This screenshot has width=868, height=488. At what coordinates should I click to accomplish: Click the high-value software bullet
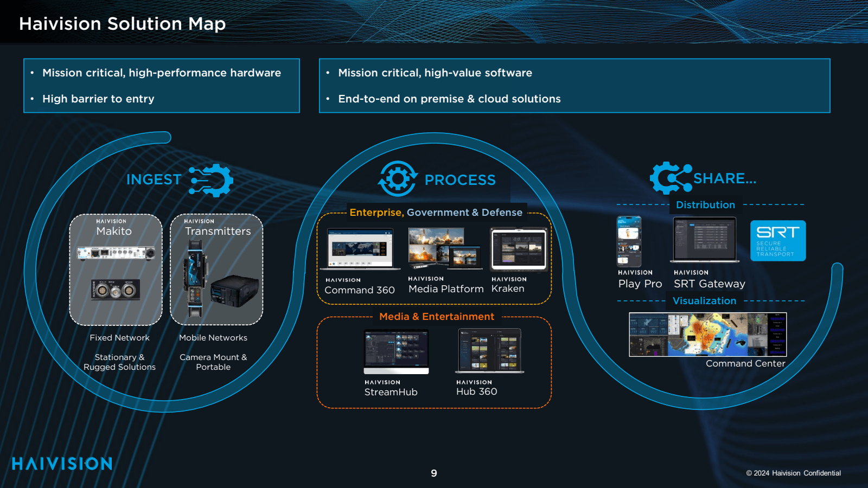(435, 73)
